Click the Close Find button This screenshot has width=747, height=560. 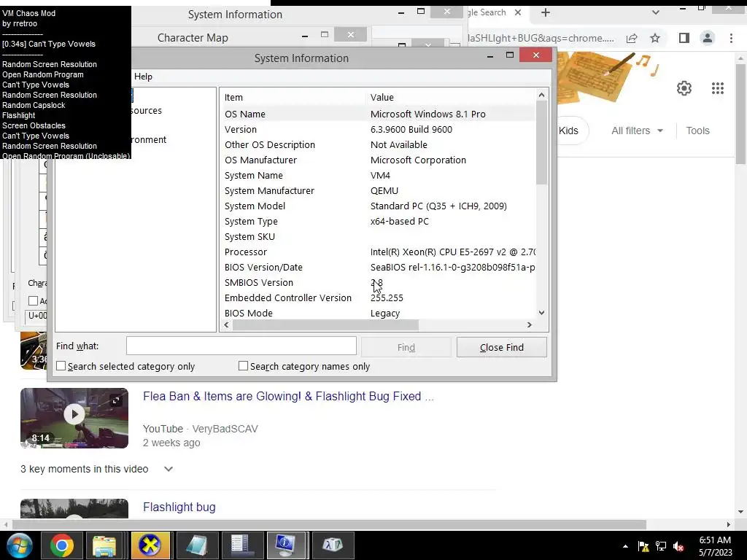pyautogui.click(x=502, y=347)
